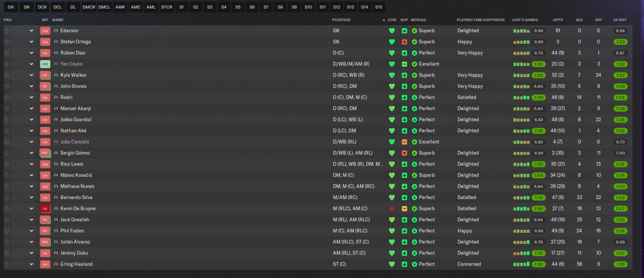The width and height of the screenshot is (644, 278).
Task: Toggle the picked checkmark for Kevin De Bruyne
Action: pos(7,209)
